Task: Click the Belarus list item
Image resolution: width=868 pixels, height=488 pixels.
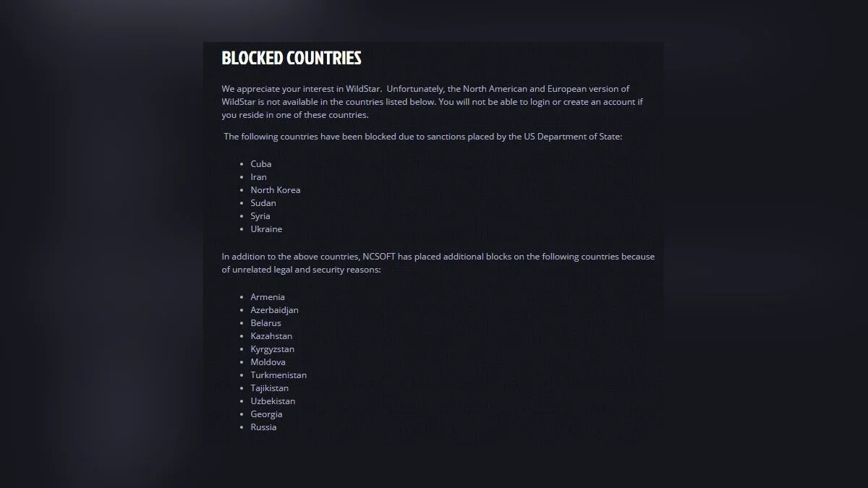Action: coord(265,323)
